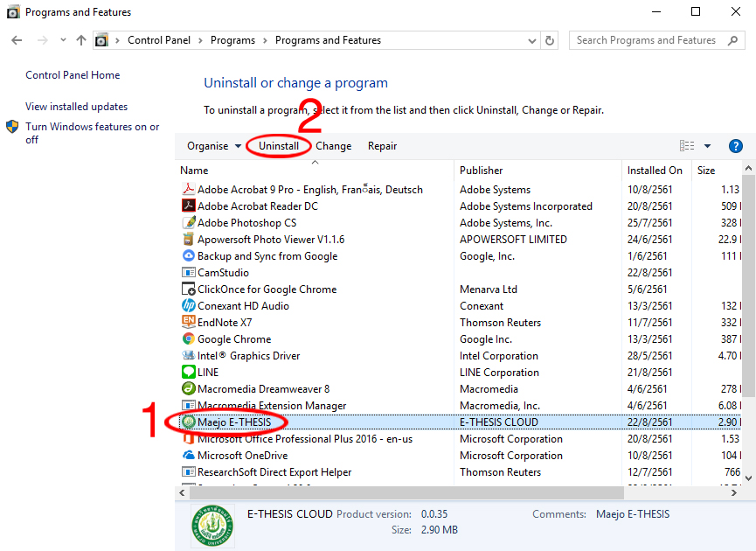Click Programs in the address breadcrumb

(232, 40)
